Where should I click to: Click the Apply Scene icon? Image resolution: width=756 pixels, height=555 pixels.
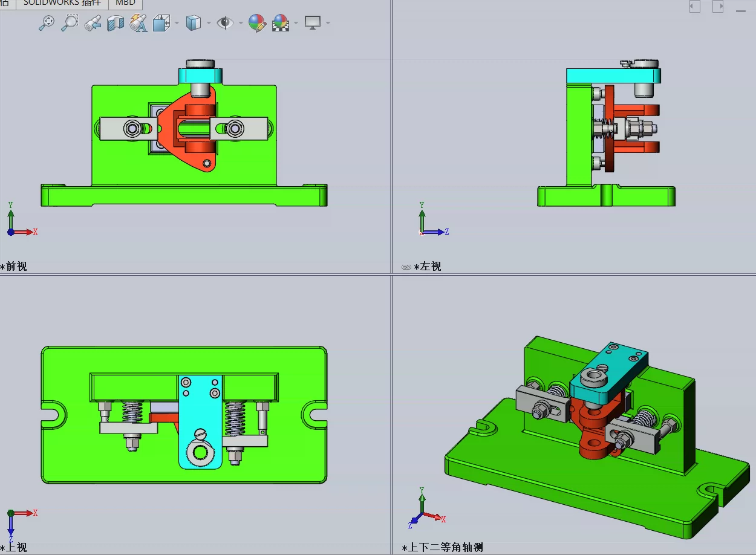(x=281, y=23)
